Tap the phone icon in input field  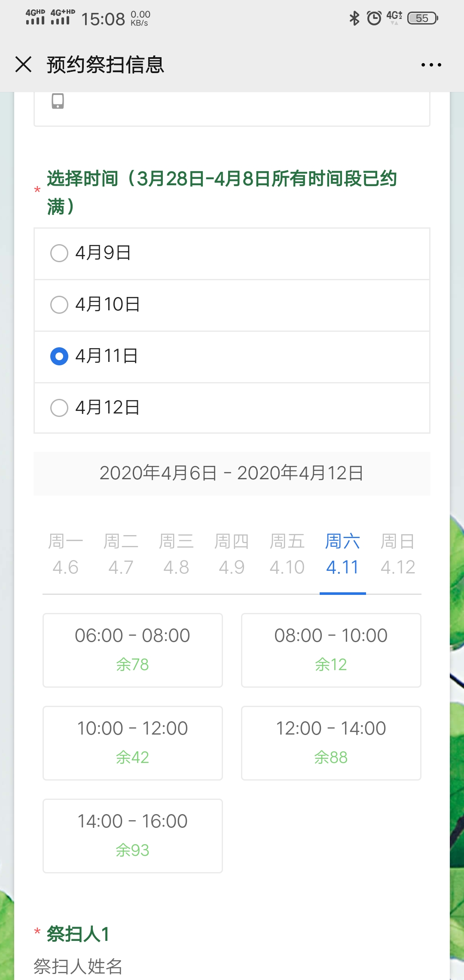(58, 101)
